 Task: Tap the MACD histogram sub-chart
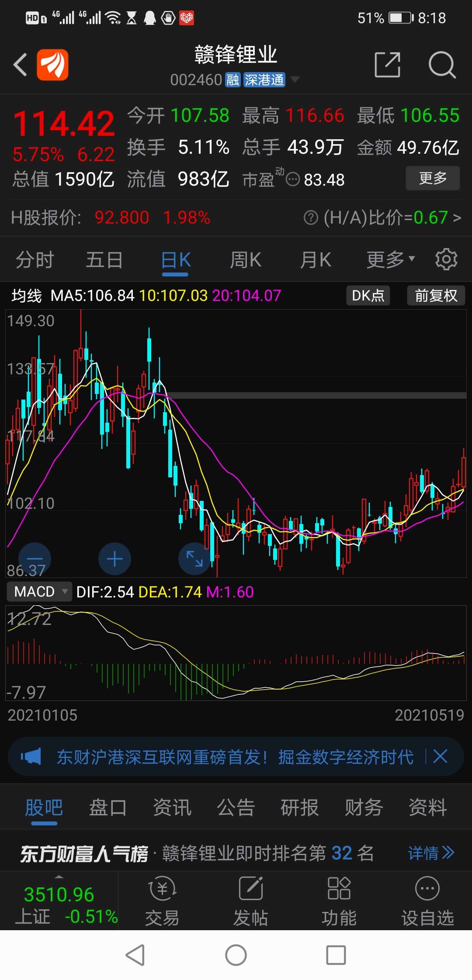236,653
